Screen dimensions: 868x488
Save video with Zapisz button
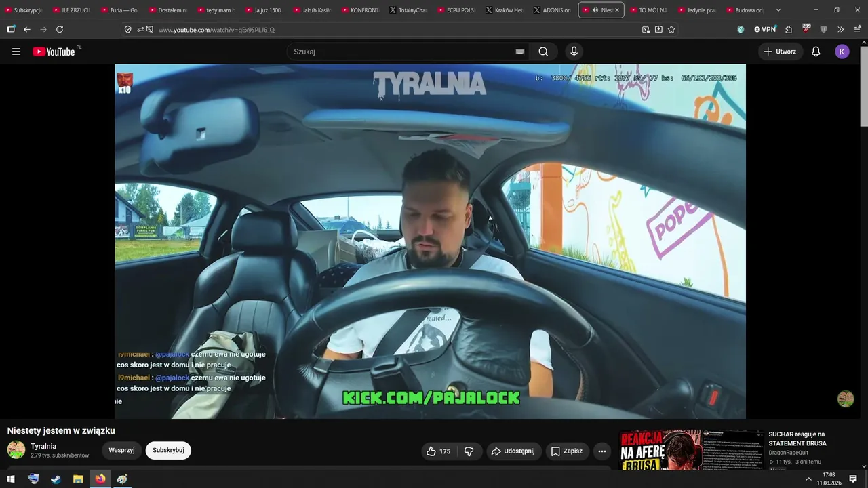tap(567, 451)
